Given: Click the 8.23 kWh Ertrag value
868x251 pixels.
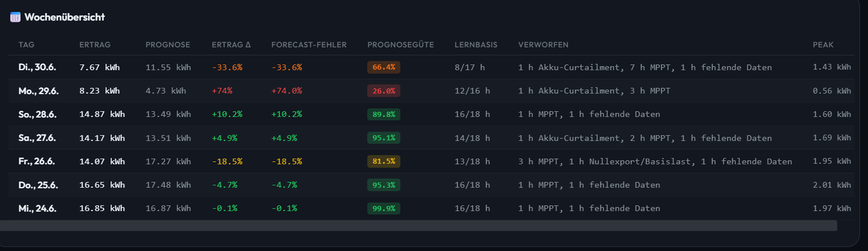Looking at the screenshot, I should 100,91.
